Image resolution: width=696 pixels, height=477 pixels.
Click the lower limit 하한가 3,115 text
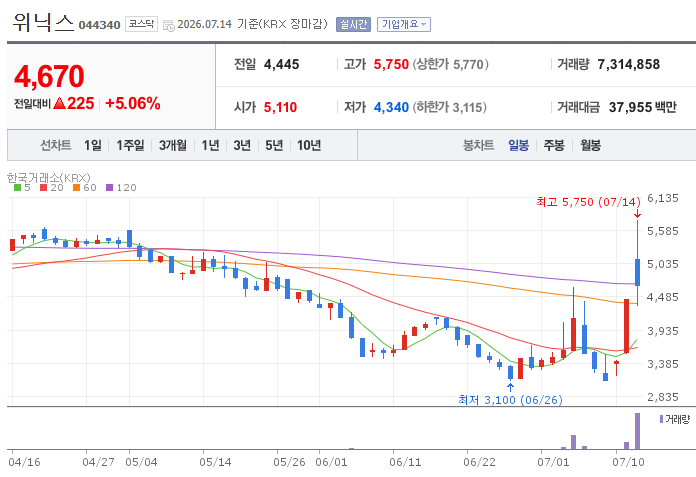(450, 107)
